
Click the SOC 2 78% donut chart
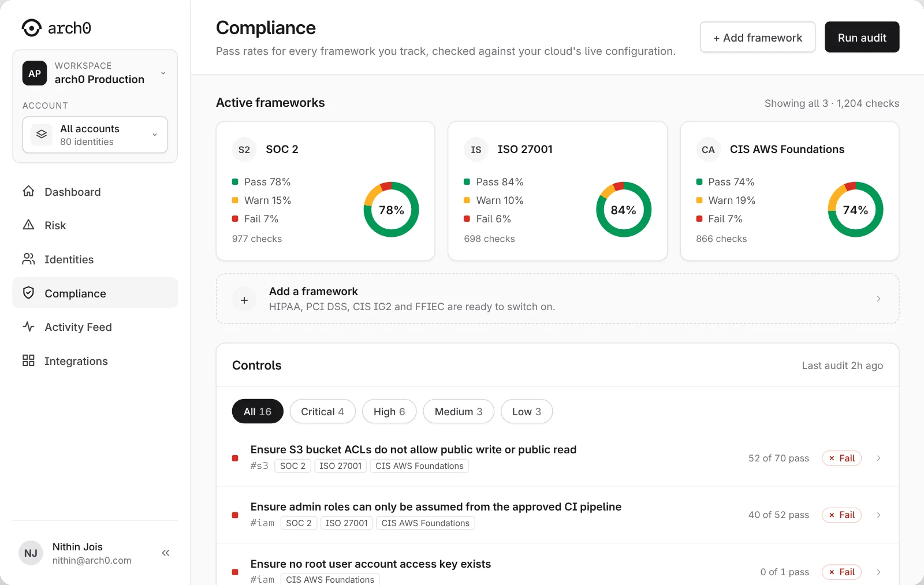[x=391, y=210]
